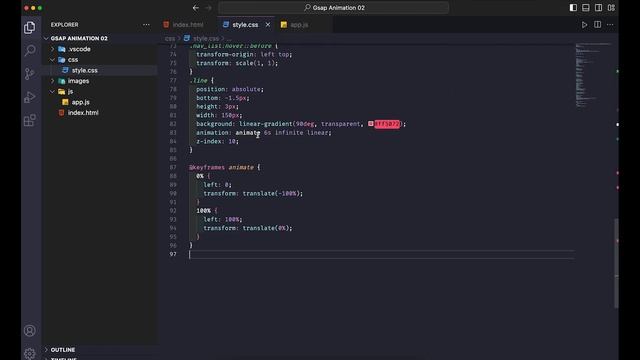The width and height of the screenshot is (640, 360).
Task: Click 'transform-origin' on line 74
Action: (225, 54)
